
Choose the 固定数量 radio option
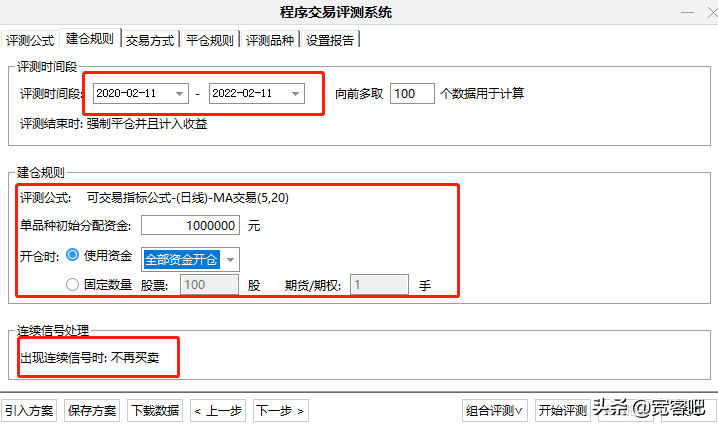click(73, 285)
